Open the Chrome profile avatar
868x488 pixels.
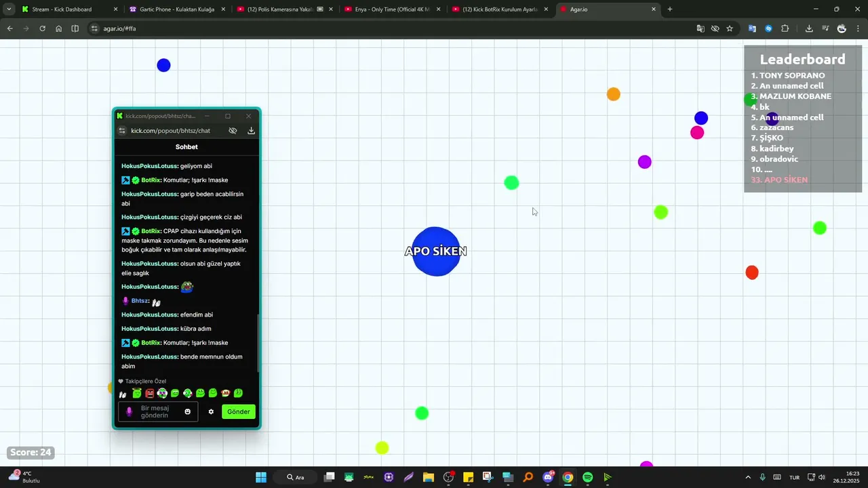tap(842, 28)
